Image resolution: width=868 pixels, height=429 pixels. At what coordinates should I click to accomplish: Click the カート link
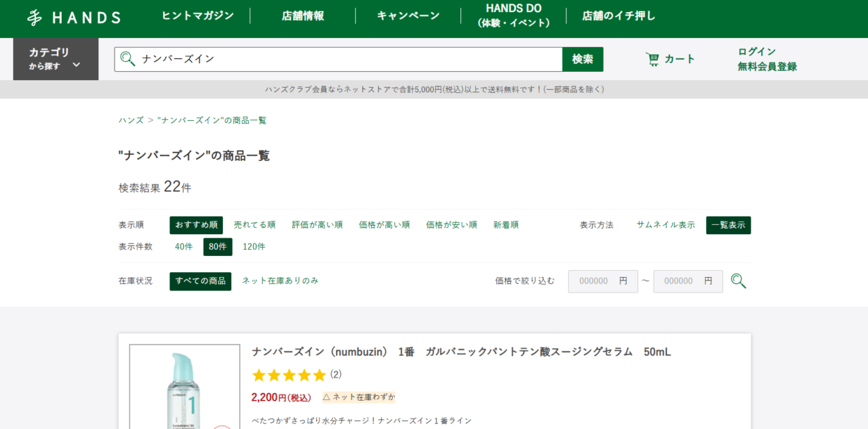point(679,59)
